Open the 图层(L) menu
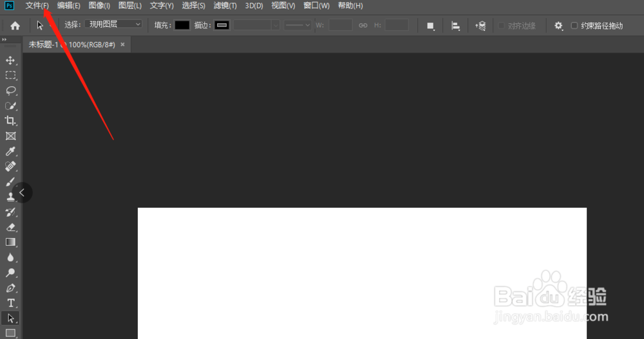The image size is (644, 339). click(x=130, y=6)
